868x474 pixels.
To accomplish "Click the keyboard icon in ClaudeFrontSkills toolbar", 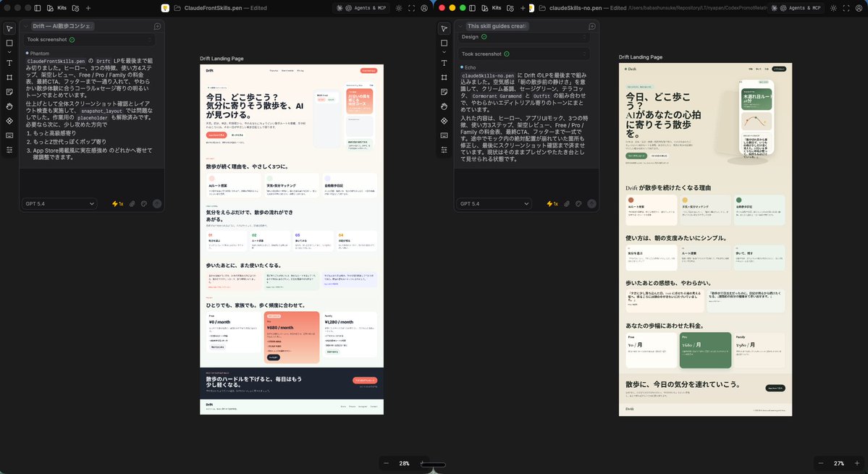I will pyautogui.click(x=9, y=135).
